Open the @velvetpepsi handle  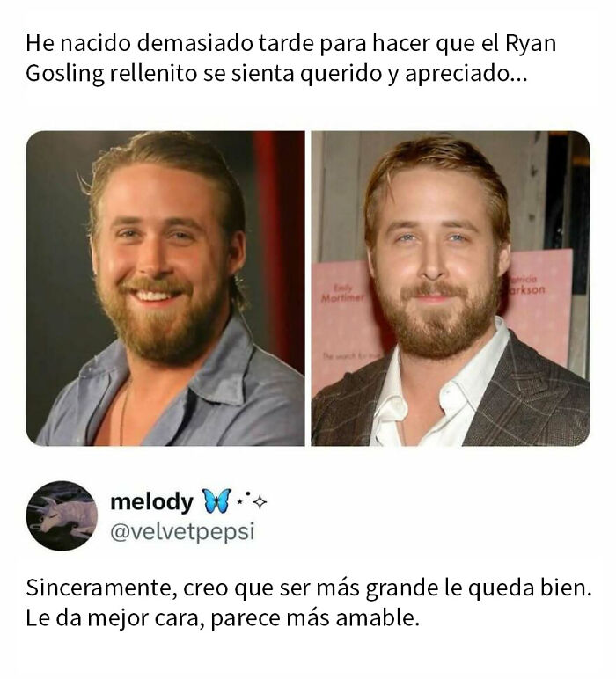pos(182,532)
